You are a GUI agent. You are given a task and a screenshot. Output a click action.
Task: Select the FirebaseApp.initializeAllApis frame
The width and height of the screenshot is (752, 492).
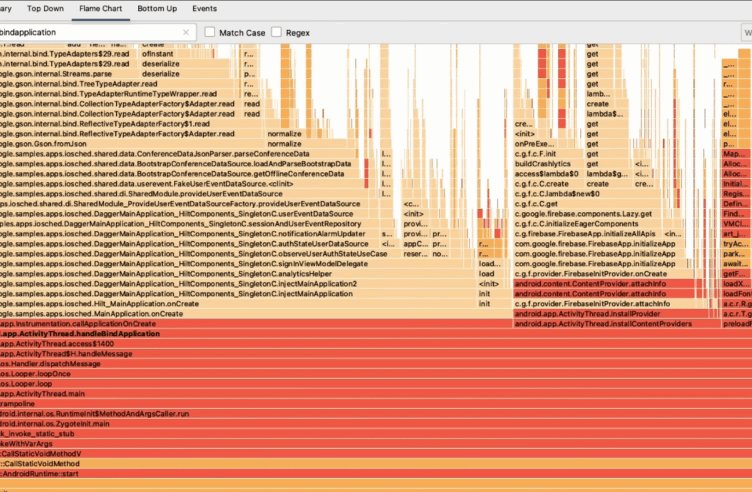(588, 234)
